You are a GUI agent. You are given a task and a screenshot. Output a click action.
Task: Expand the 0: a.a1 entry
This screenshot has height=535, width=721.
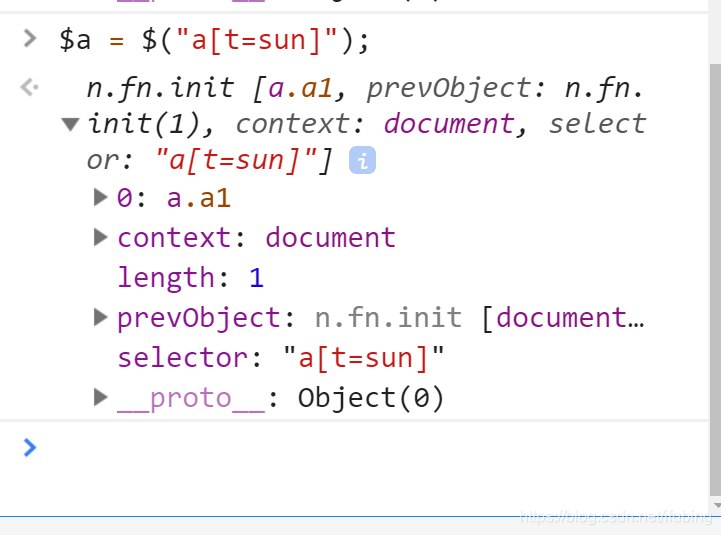pos(100,198)
